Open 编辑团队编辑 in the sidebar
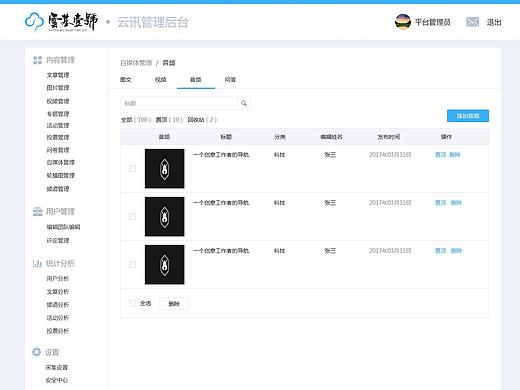The width and height of the screenshot is (520, 390). [63, 227]
